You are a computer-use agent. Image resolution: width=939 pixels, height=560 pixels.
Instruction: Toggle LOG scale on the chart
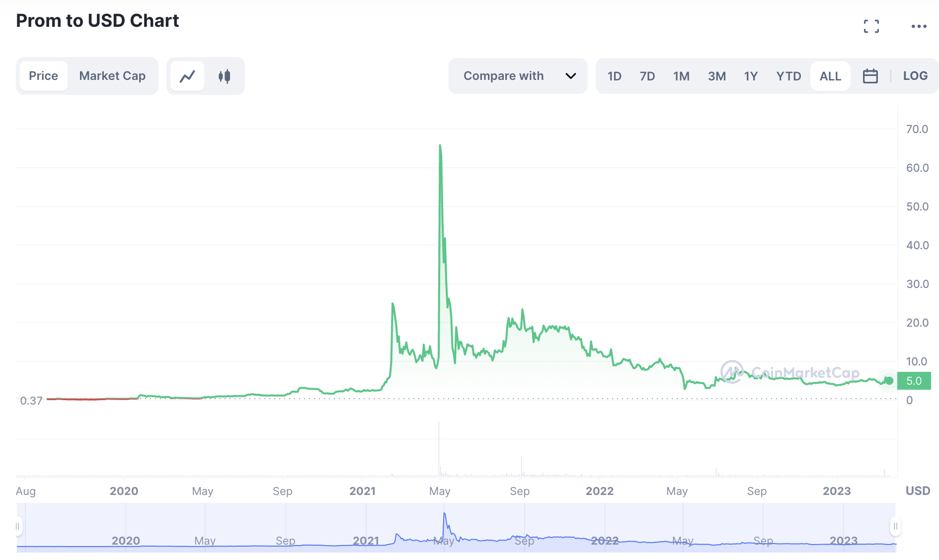[915, 76]
